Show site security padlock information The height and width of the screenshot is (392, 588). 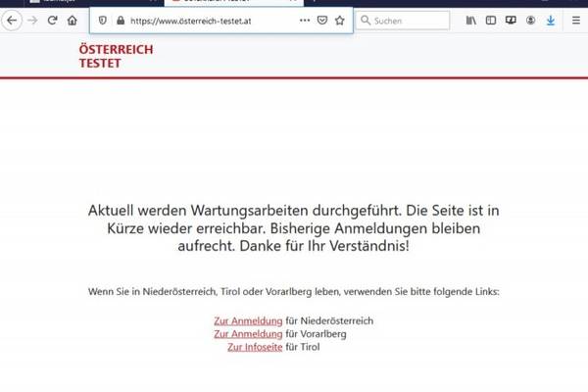(x=122, y=20)
